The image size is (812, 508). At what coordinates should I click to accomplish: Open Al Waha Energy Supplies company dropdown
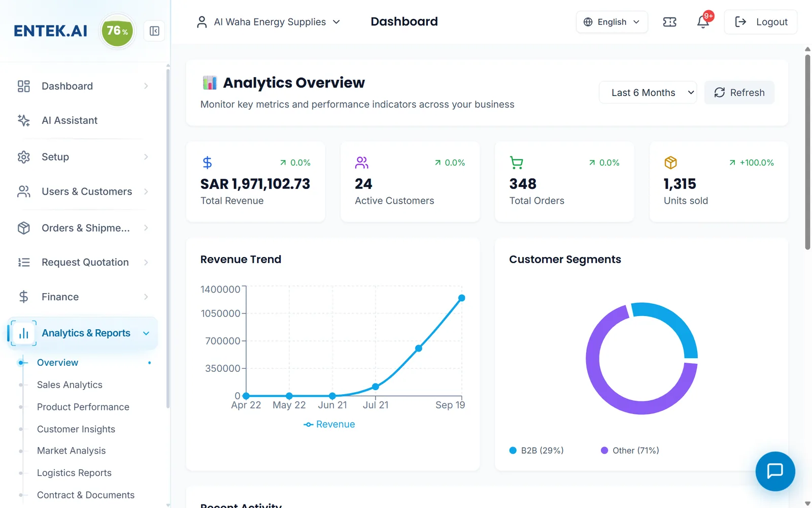pos(268,22)
